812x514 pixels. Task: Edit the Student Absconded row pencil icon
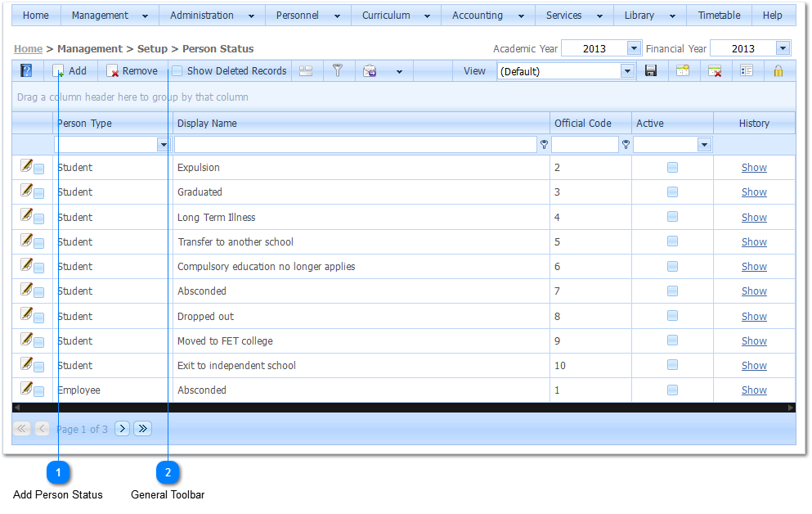click(26, 289)
